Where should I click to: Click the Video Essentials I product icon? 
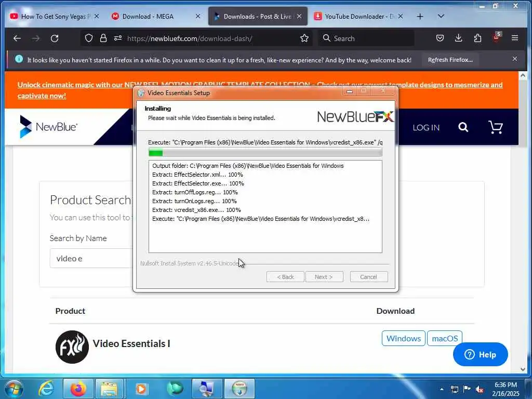click(72, 347)
